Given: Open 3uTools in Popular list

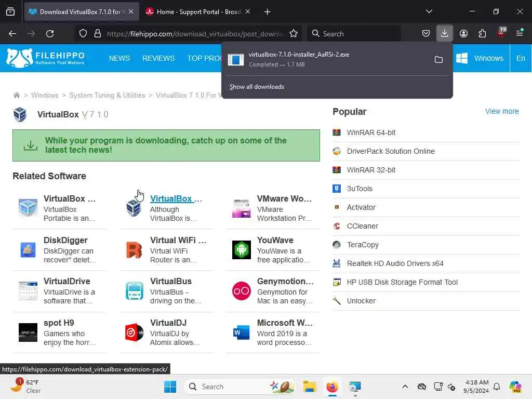Looking at the screenshot, I should 360,189.
